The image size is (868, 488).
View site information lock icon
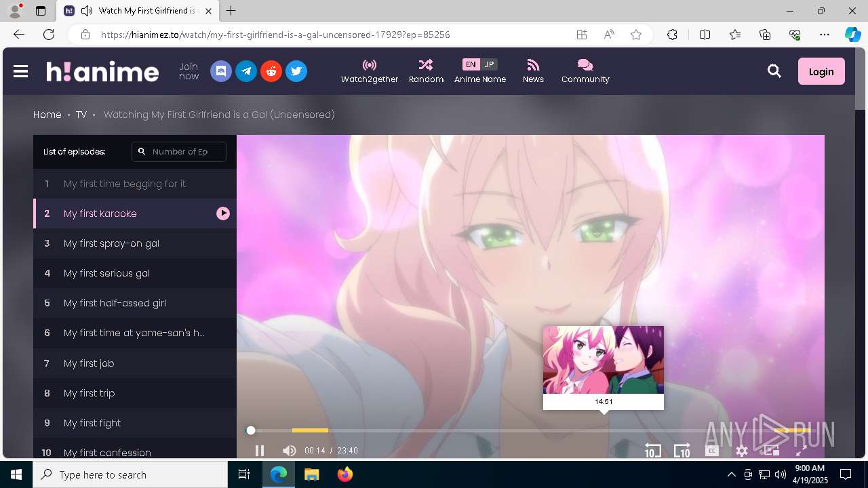click(85, 35)
